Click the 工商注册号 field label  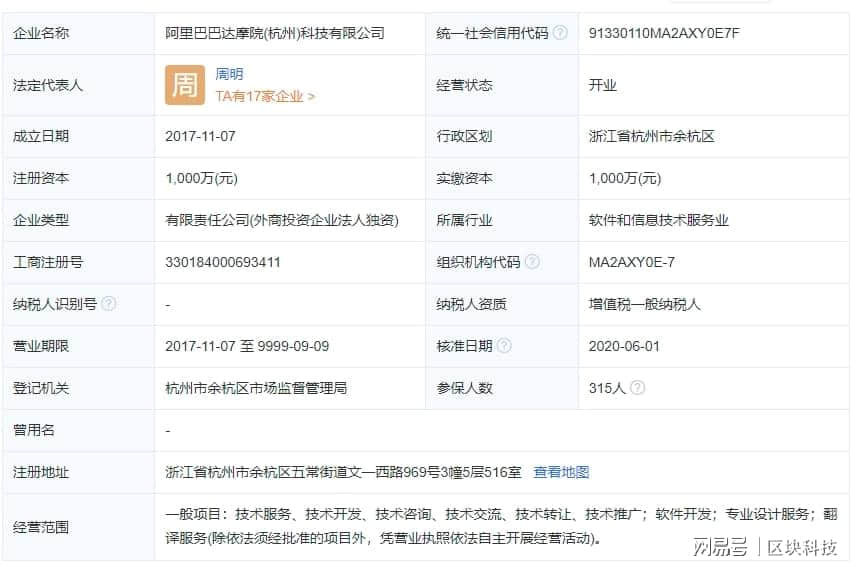click(48, 262)
